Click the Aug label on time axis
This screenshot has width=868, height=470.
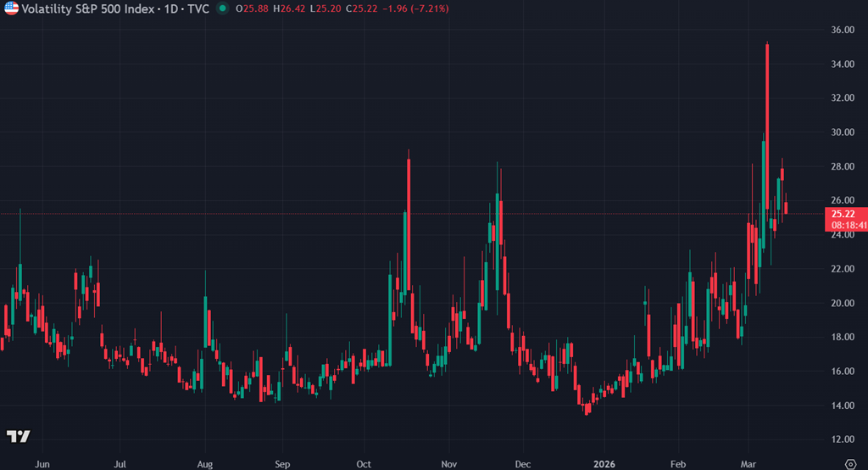coord(205,464)
